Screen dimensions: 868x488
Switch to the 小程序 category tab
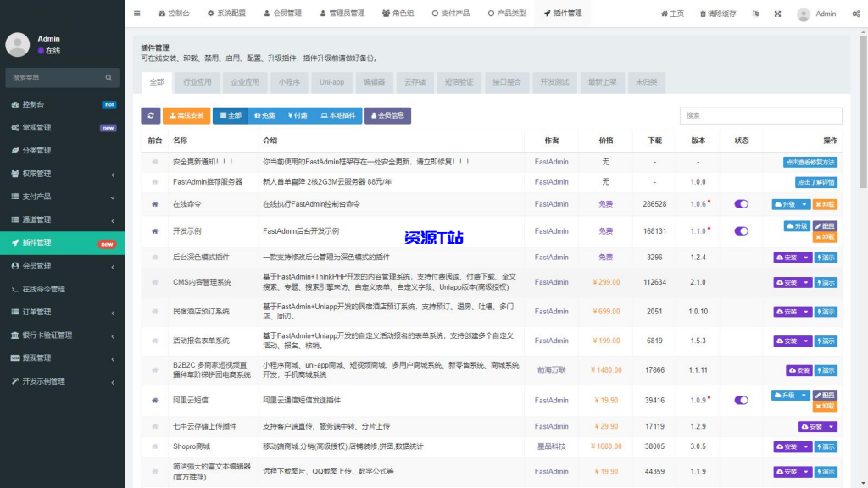(292, 81)
